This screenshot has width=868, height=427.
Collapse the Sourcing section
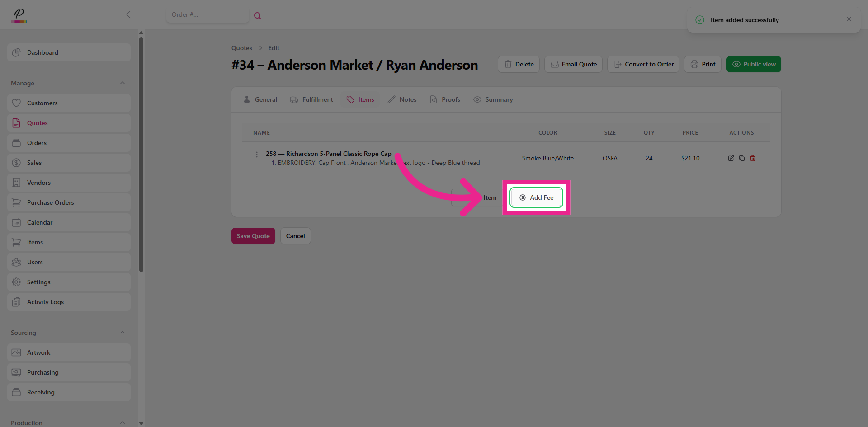[x=123, y=333]
